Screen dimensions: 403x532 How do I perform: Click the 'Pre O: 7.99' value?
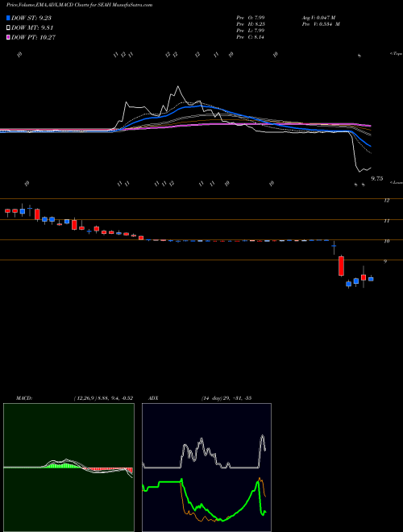click(251, 17)
